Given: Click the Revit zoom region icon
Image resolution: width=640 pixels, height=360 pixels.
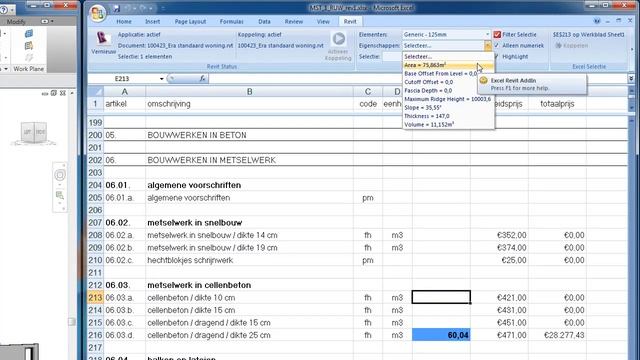Looking at the screenshot, I should click(60, 196).
